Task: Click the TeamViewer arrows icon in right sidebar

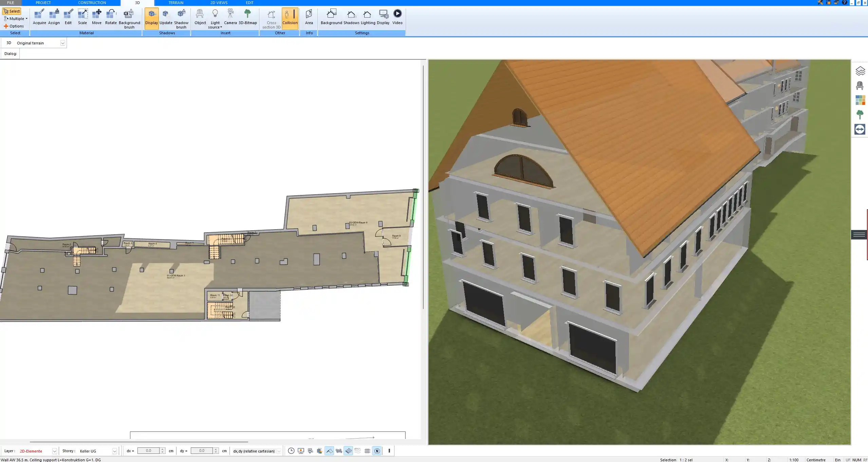Action: pos(860,129)
